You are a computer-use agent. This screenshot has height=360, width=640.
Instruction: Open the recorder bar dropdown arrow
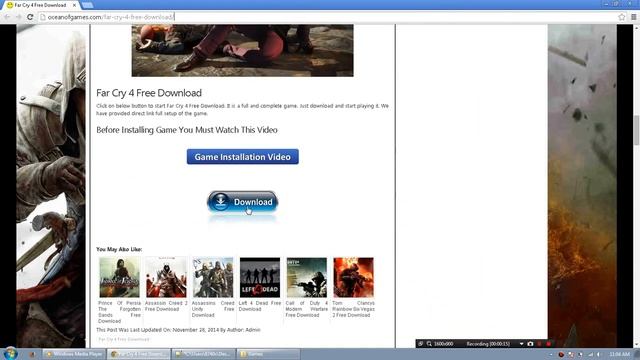click(521, 344)
